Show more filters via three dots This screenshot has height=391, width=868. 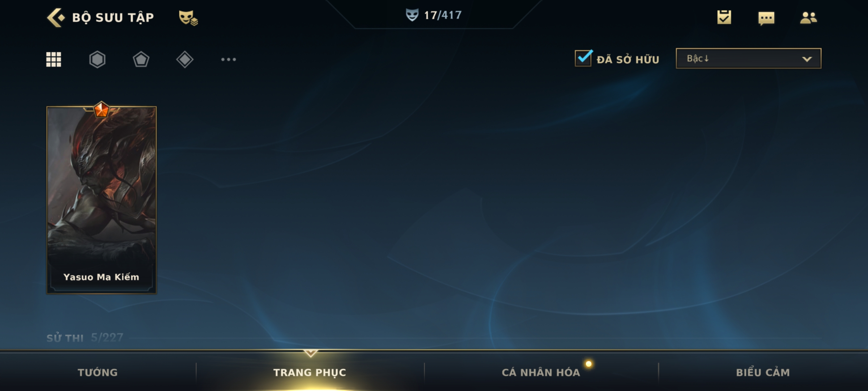coord(229,59)
